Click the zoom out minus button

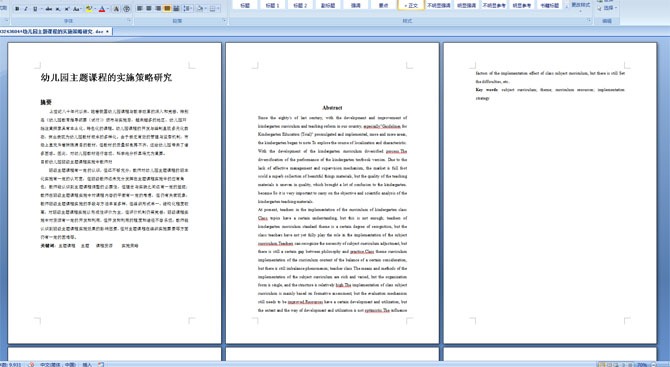point(654,364)
